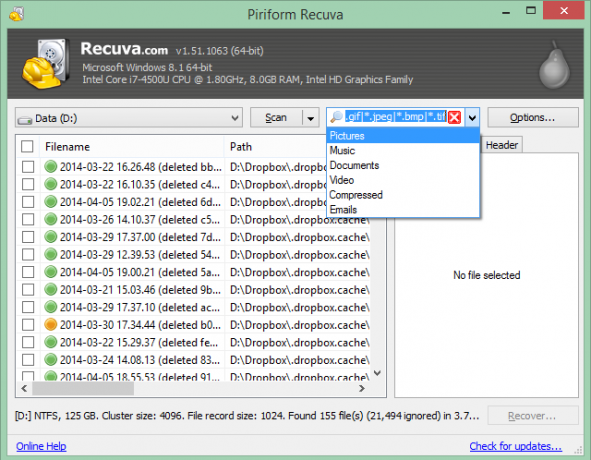Click the Piriform pear logo
The image size is (591, 460).
click(x=554, y=65)
